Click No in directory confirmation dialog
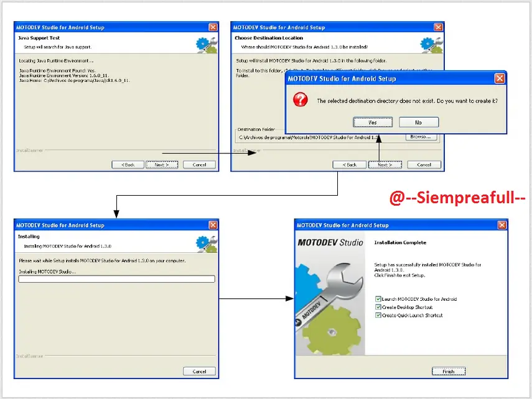The height and width of the screenshot is (399, 532). 419,122
